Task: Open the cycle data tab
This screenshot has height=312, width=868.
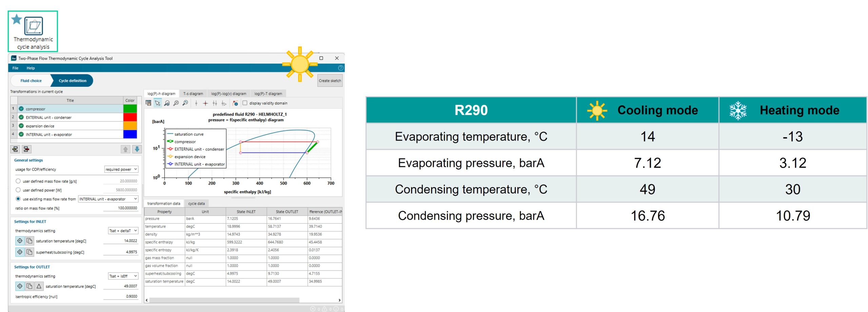Action: pyautogui.click(x=196, y=204)
